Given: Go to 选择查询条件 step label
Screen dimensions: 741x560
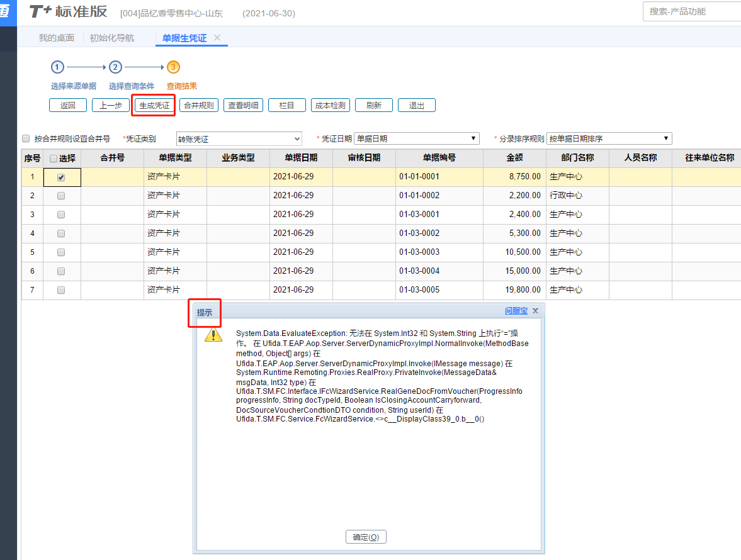Looking at the screenshot, I should [x=132, y=86].
